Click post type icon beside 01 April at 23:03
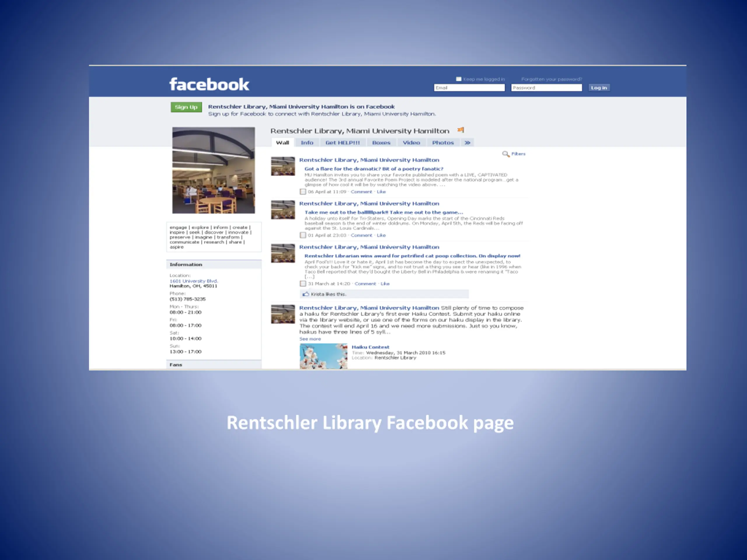 [x=303, y=235]
